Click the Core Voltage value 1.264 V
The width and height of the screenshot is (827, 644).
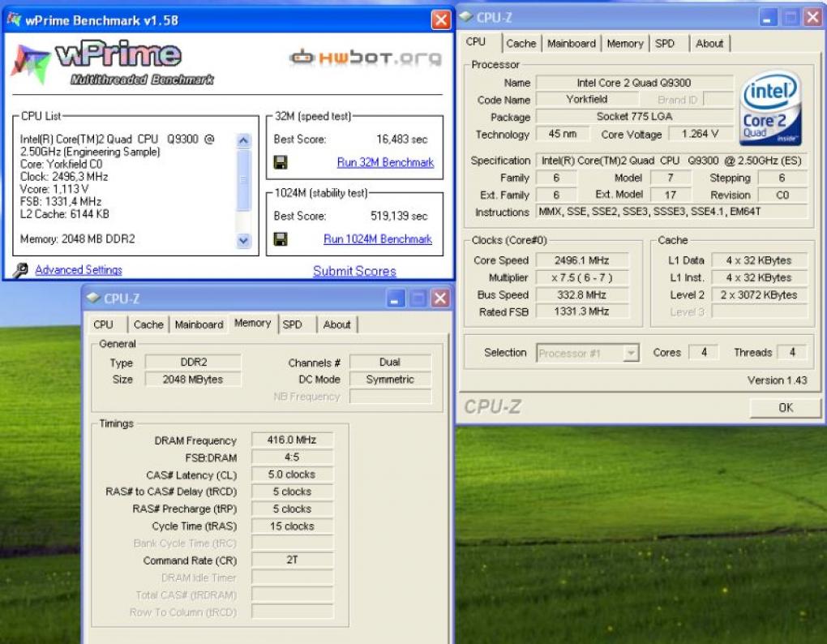tap(700, 134)
